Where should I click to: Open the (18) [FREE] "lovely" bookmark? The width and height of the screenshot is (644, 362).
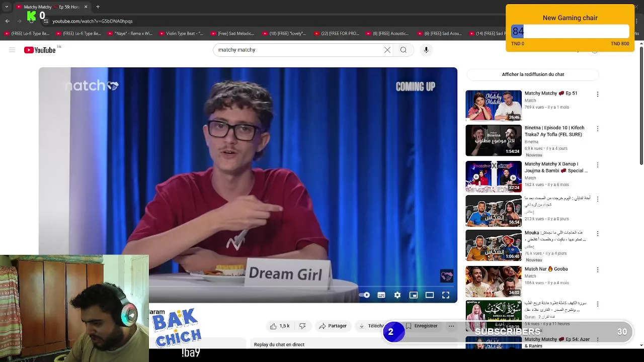tap(284, 34)
